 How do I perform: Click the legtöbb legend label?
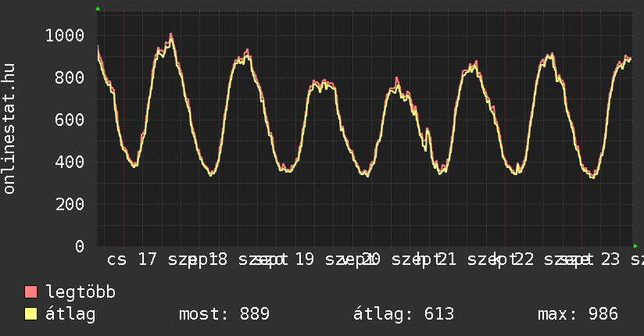[x=80, y=292]
